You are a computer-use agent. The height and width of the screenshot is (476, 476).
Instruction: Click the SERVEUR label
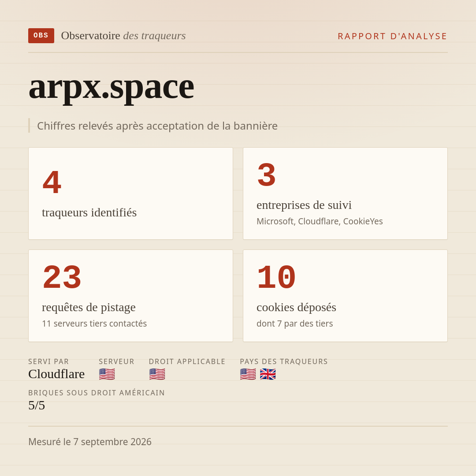coord(116,361)
